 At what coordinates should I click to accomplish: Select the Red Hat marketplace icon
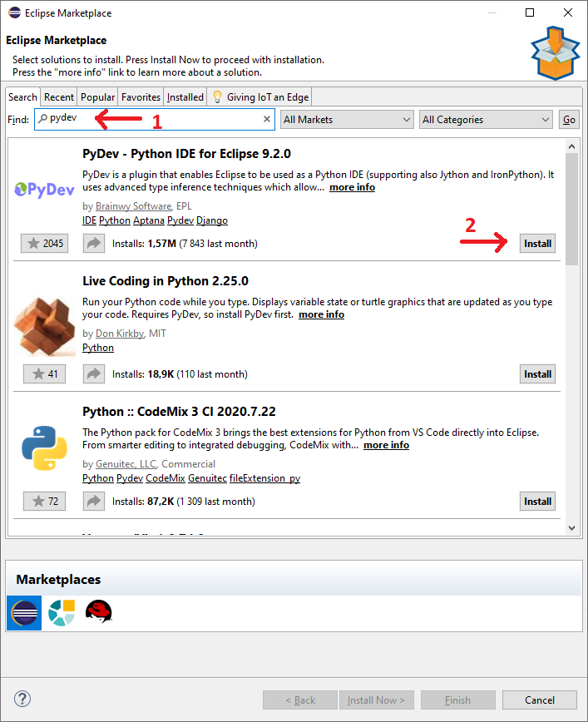tap(98, 613)
